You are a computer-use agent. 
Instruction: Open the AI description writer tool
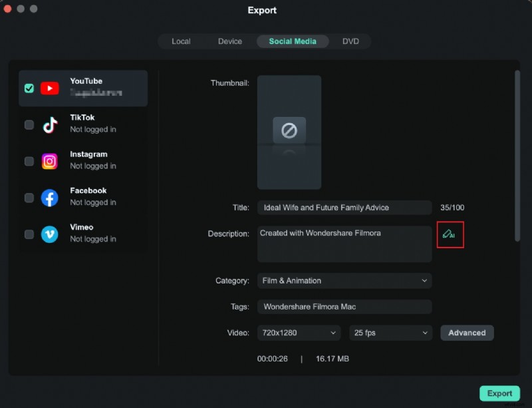tap(450, 234)
